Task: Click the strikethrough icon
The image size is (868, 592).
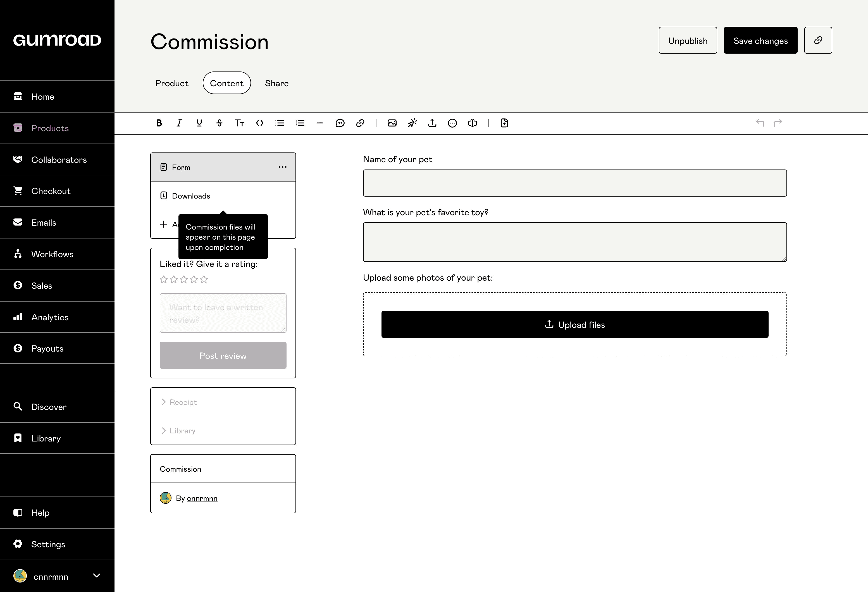Action: [x=219, y=123]
